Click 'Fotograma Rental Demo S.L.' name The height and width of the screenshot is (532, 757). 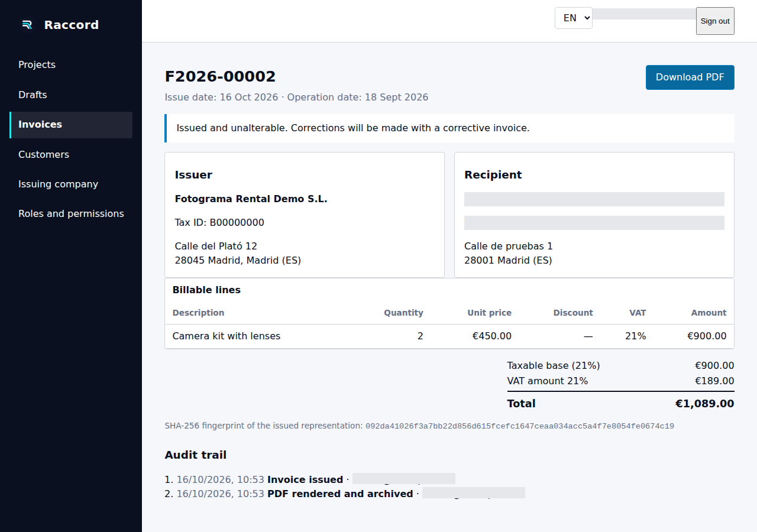coord(251,199)
